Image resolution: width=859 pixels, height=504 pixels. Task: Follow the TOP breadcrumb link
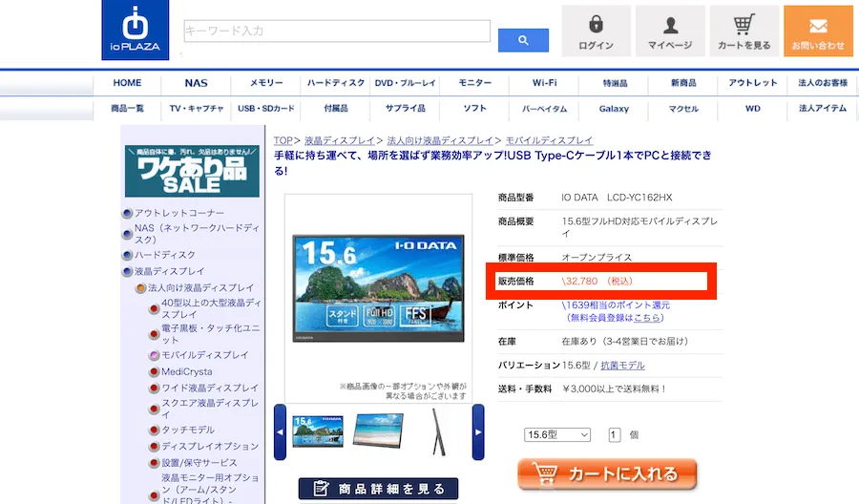[x=283, y=140]
